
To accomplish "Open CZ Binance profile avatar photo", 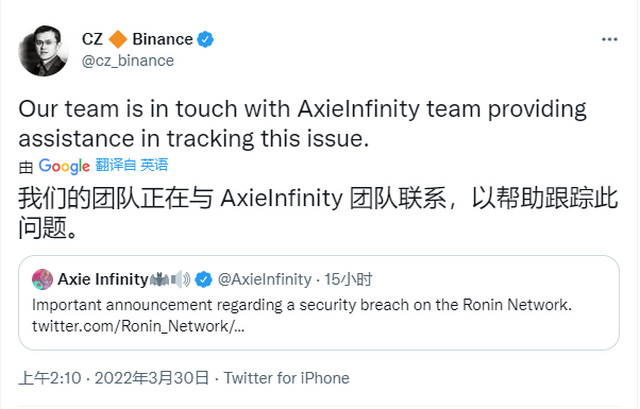I will point(43,51).
